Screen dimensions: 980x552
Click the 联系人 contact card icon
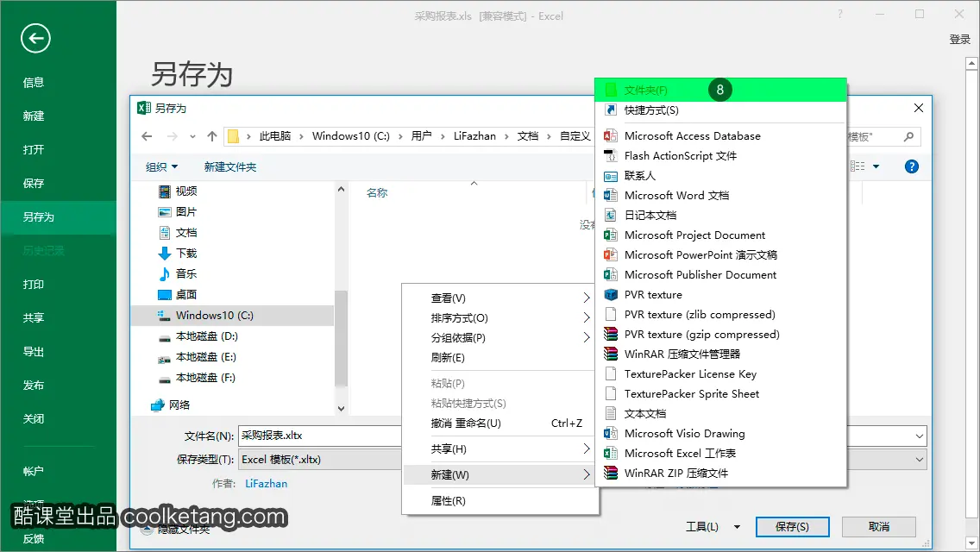coord(611,176)
